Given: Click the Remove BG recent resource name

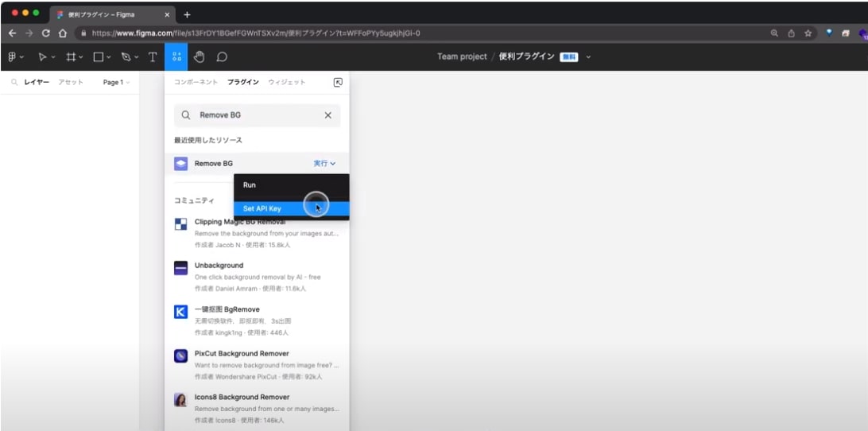Looking at the screenshot, I should click(214, 164).
